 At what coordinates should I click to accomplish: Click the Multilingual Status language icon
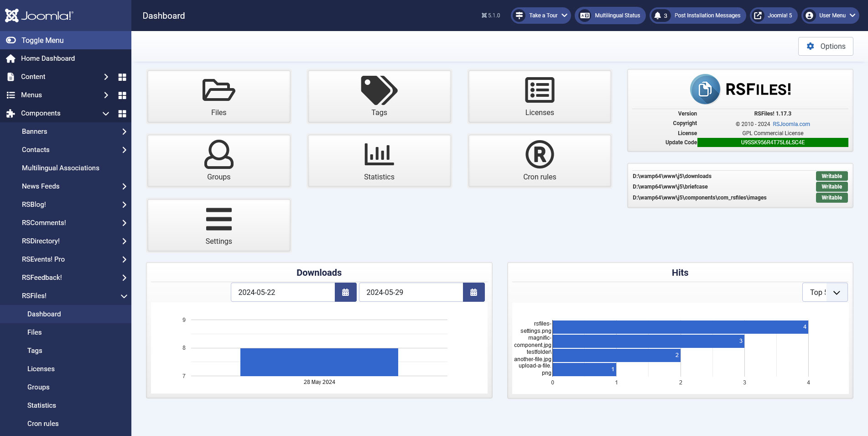585,16
